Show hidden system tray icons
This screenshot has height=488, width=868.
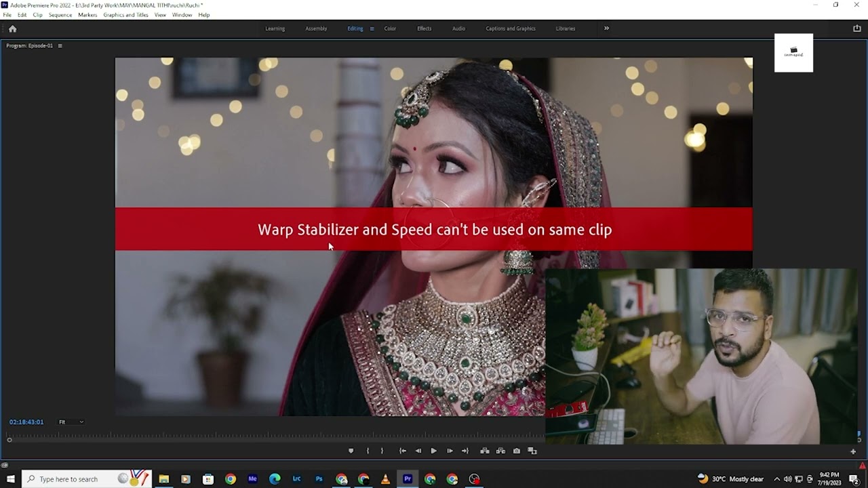click(x=777, y=479)
